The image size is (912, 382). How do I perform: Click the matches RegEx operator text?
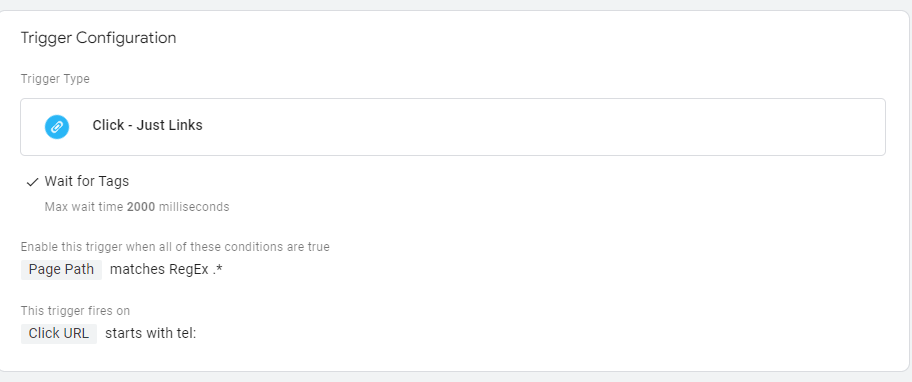pyautogui.click(x=159, y=270)
